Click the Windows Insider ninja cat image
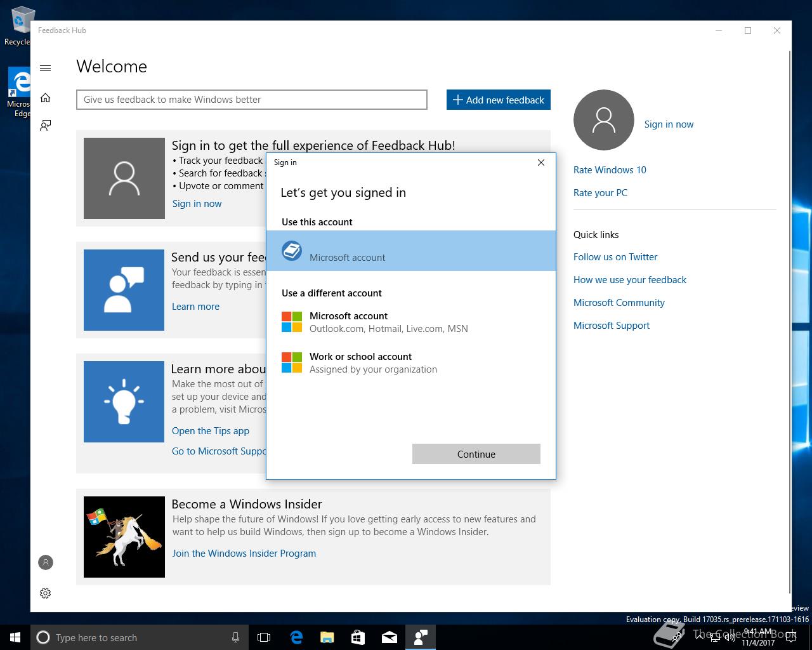The height and width of the screenshot is (650, 812). click(x=124, y=537)
